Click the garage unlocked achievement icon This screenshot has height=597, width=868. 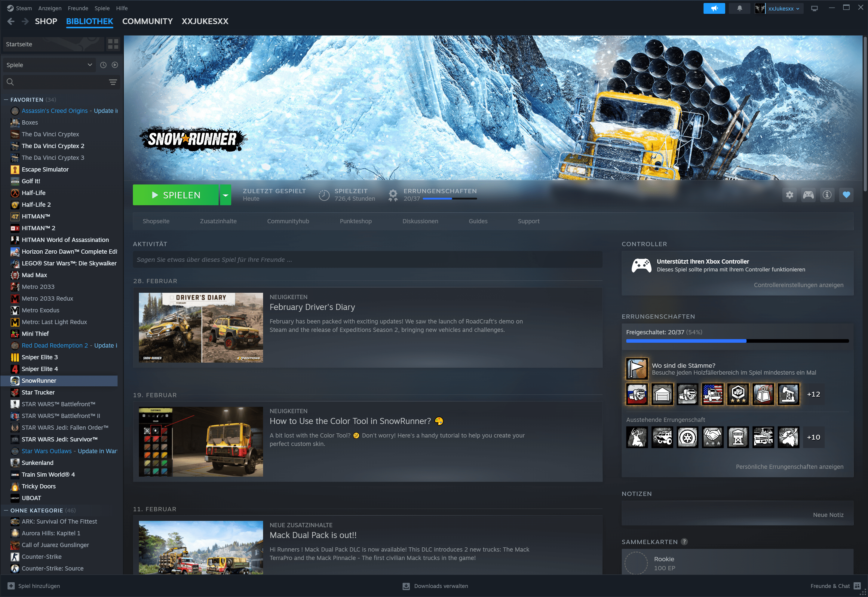click(662, 394)
